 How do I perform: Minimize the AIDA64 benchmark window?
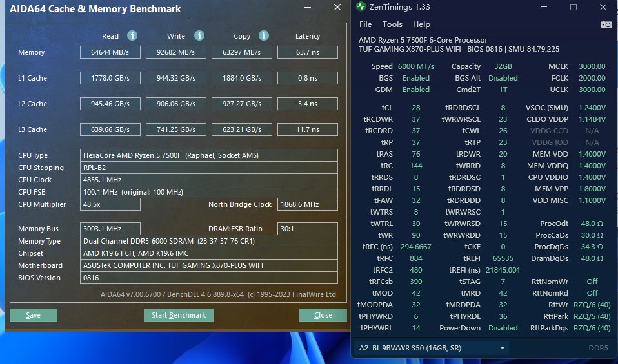pyautogui.click(x=308, y=8)
